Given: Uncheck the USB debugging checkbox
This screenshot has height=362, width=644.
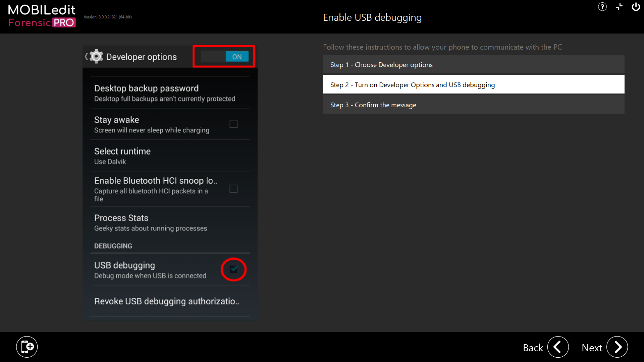Looking at the screenshot, I should coord(233,269).
